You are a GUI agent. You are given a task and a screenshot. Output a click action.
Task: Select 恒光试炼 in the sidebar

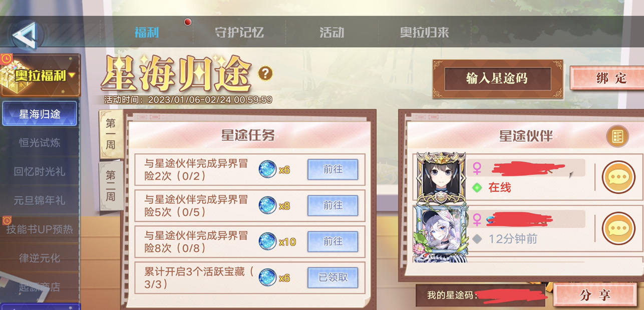pos(40,142)
